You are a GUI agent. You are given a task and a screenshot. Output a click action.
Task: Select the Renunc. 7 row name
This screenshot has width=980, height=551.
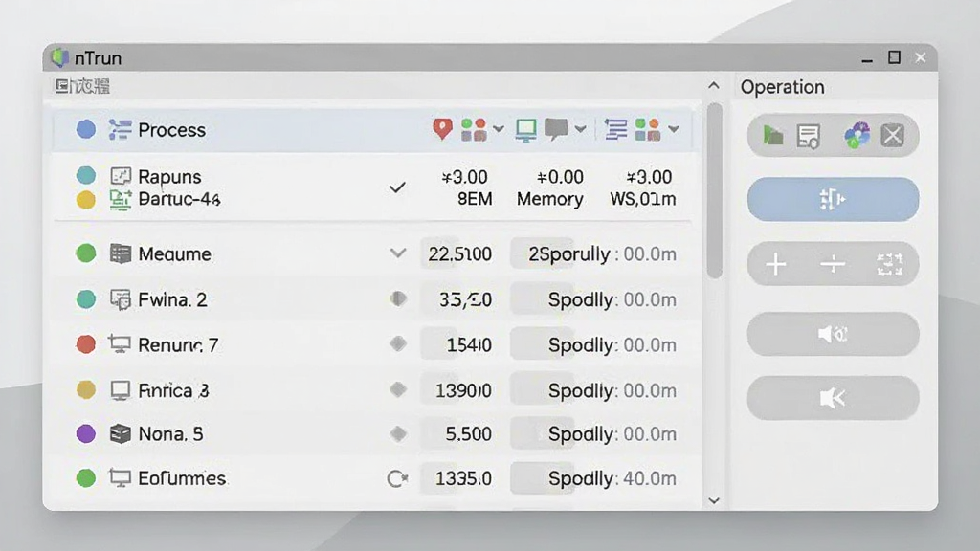(178, 344)
